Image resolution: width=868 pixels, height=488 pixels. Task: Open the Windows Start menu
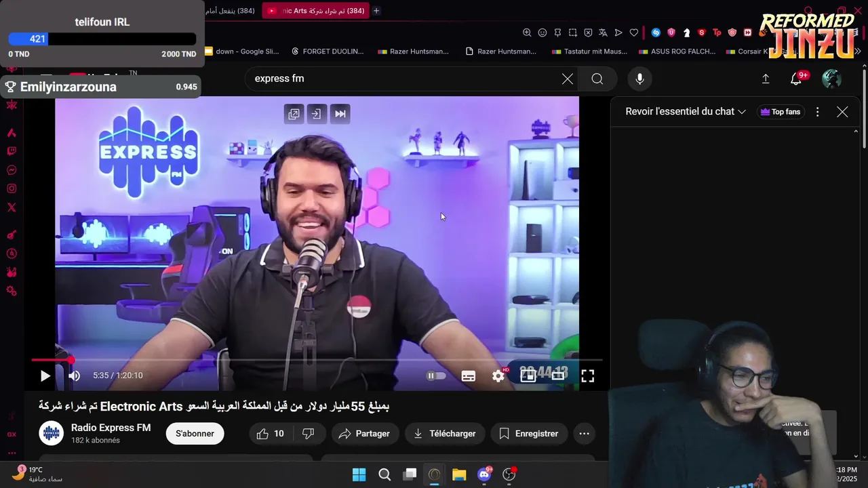click(x=359, y=474)
